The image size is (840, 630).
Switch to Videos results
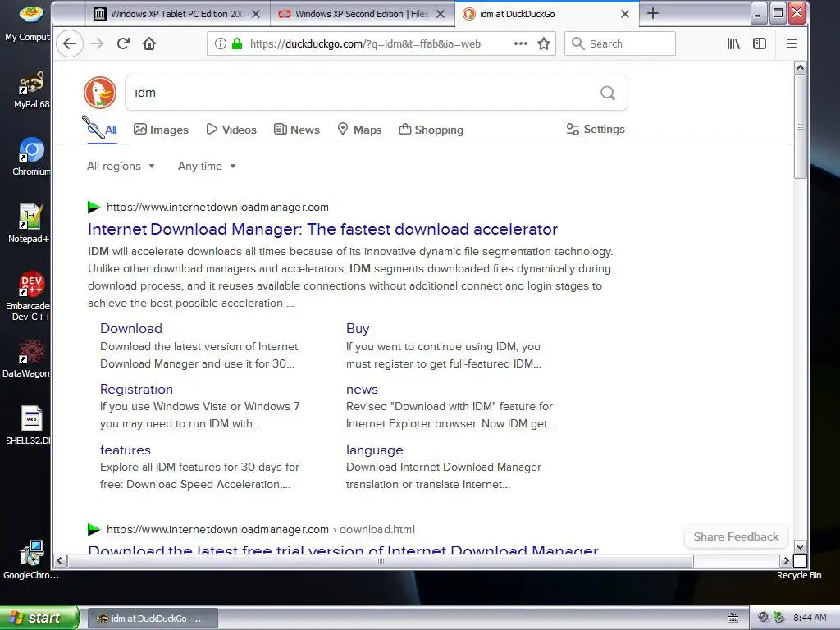[x=231, y=130]
